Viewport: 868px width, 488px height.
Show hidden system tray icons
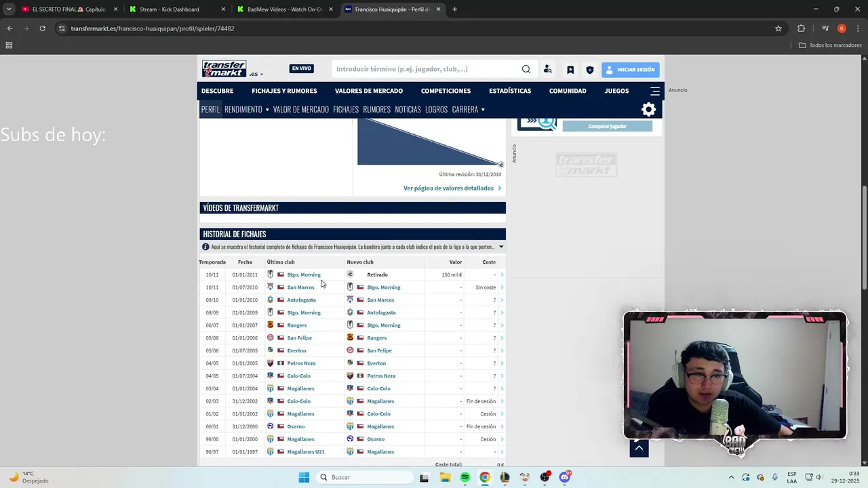731,477
